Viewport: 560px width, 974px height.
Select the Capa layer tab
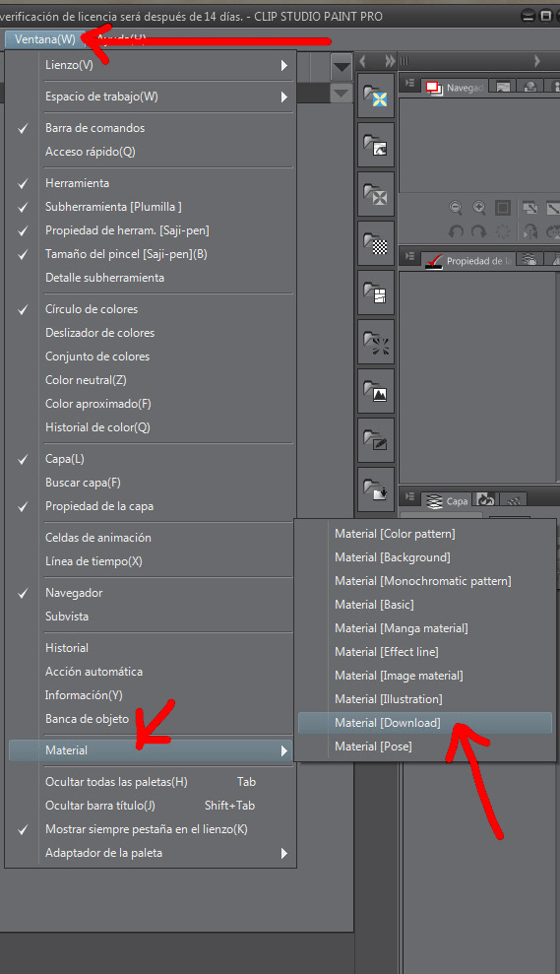pos(447,500)
